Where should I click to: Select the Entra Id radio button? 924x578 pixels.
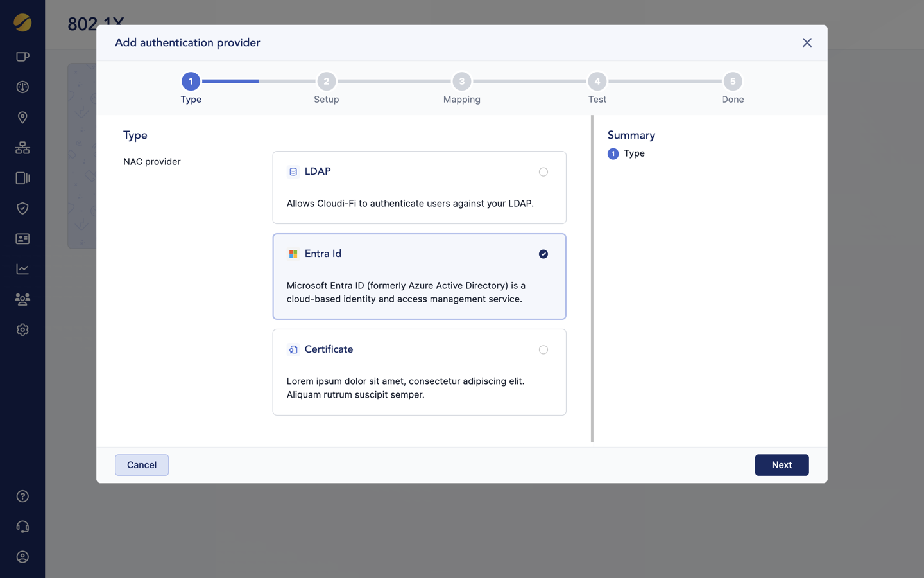[543, 254]
